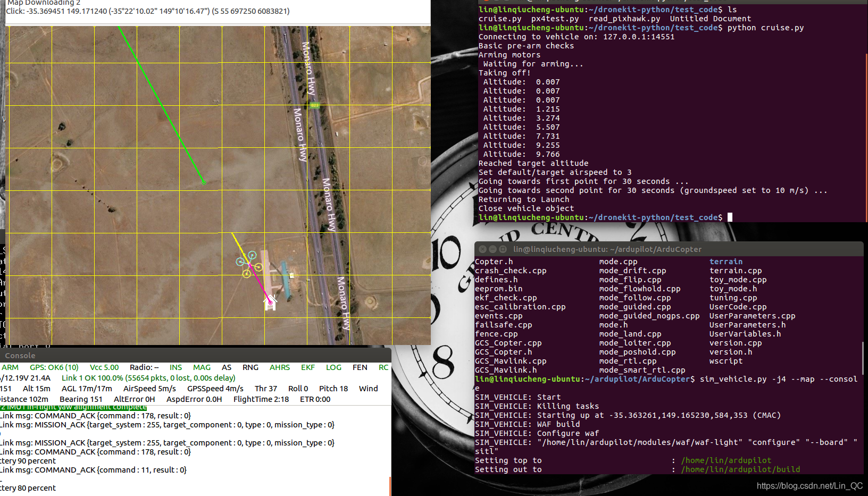Click the Bearing 151 reading
The image size is (868, 496).
coord(81,399)
